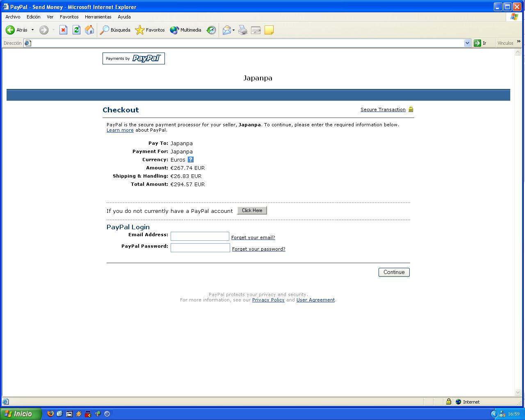The width and height of the screenshot is (525, 420).
Task: Click the scrollbar up arrow
Action: coord(518,52)
